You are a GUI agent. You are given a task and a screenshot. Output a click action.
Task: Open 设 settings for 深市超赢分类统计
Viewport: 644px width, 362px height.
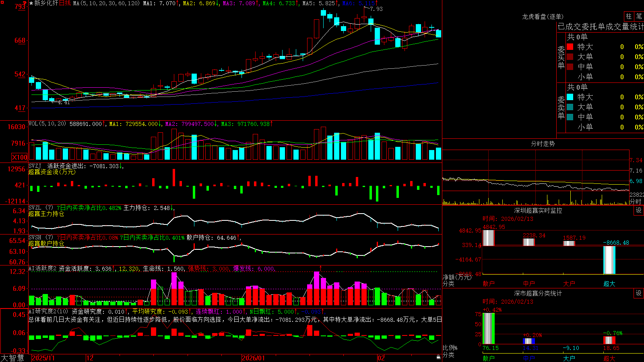click(639, 294)
